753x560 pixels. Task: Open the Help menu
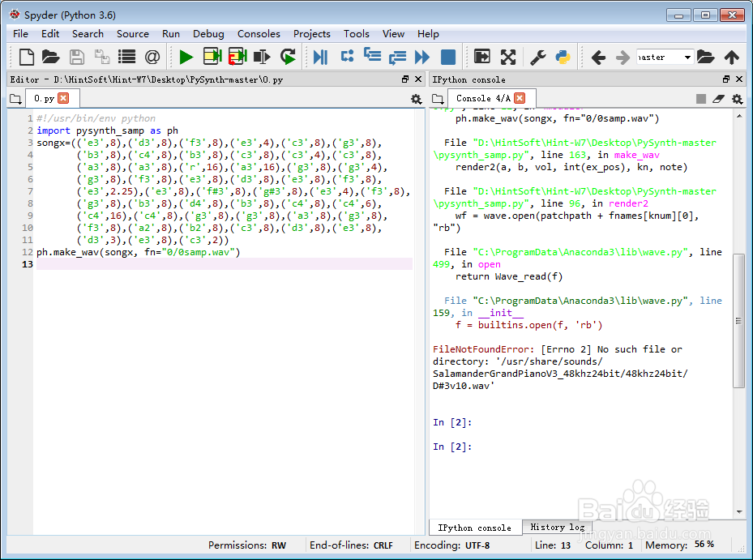[428, 33]
